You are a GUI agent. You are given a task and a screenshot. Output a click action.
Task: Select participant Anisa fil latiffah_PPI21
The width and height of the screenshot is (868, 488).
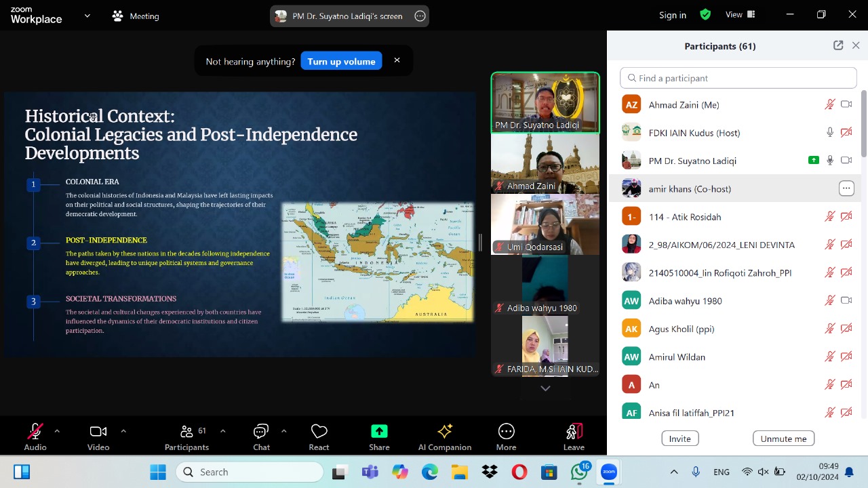[734, 412]
